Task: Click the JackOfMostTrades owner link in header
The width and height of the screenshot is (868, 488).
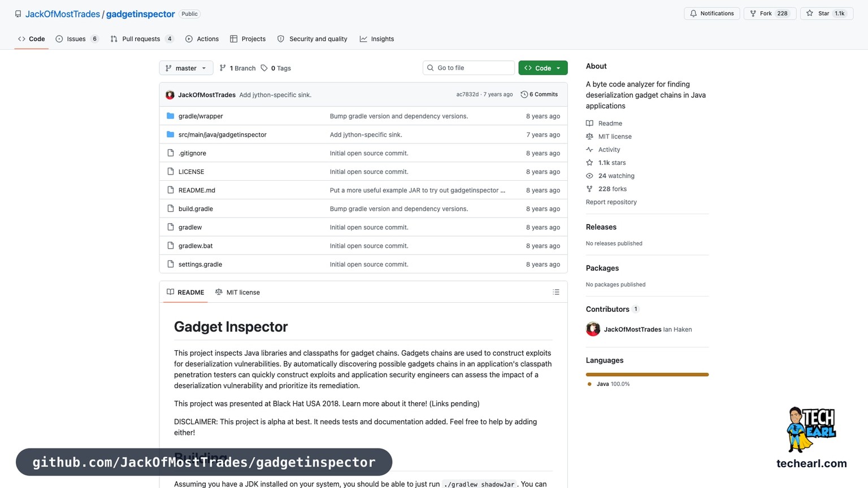Action: pos(63,14)
